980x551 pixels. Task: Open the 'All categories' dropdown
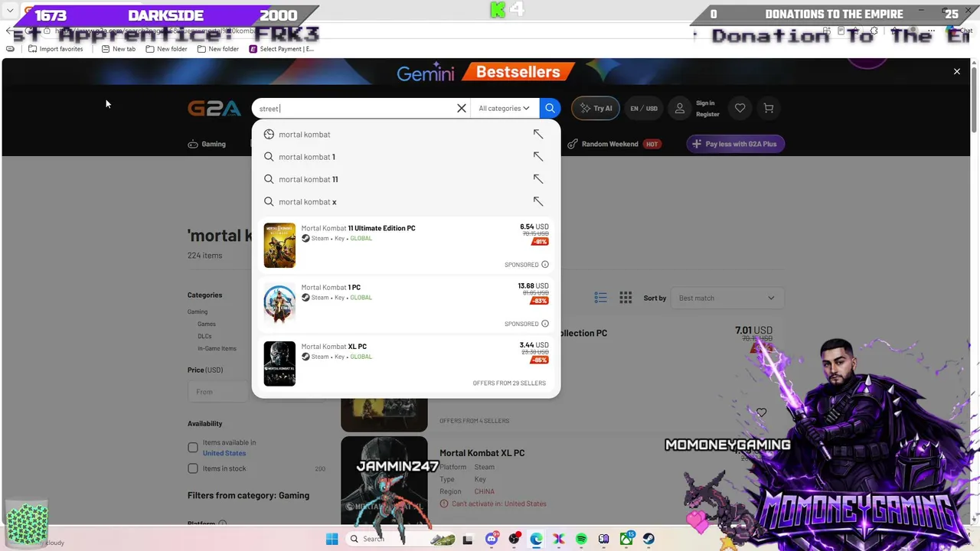click(504, 109)
